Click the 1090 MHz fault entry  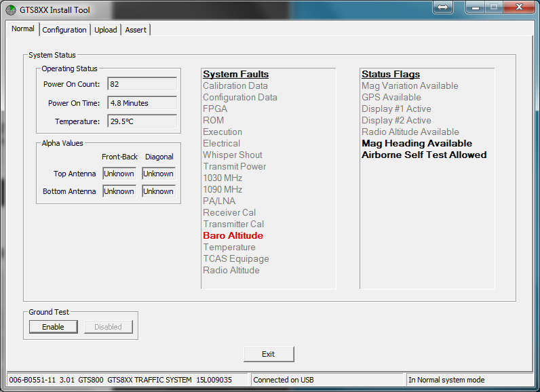[223, 190]
